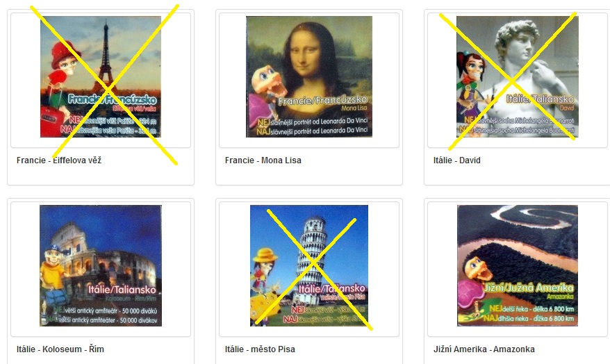Open the David statue card thumbnail

518,76
